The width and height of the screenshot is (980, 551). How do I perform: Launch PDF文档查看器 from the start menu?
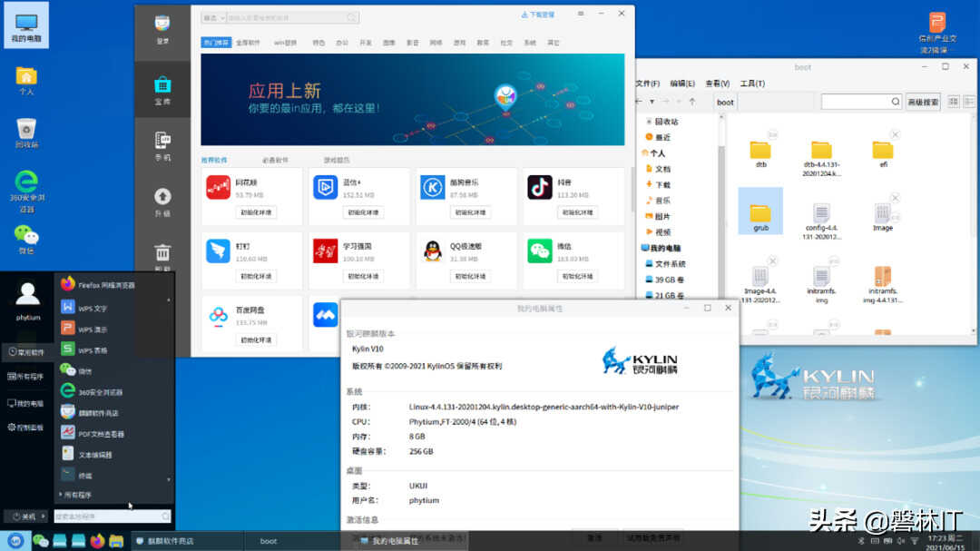point(93,433)
